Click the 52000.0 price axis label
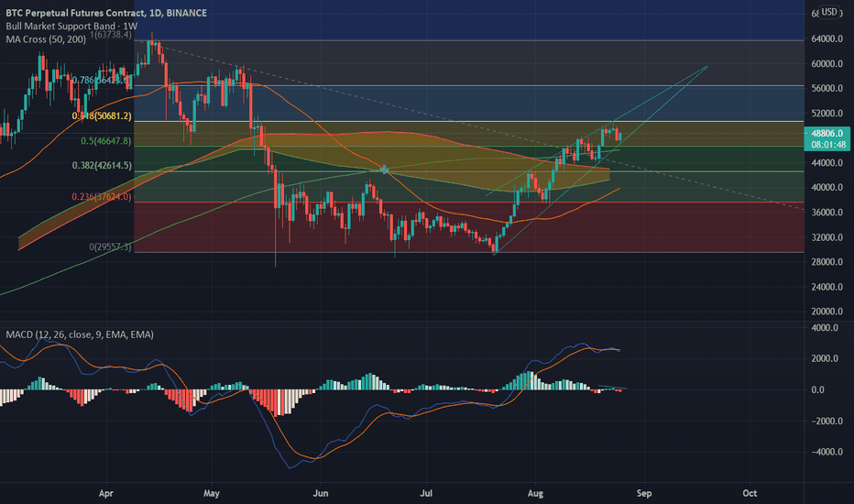The image size is (854, 504). click(x=827, y=114)
